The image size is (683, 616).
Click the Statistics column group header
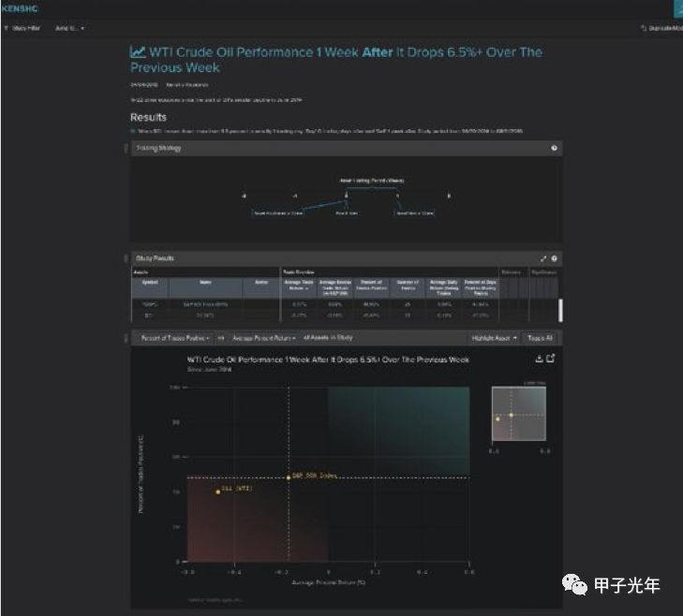tap(512, 272)
